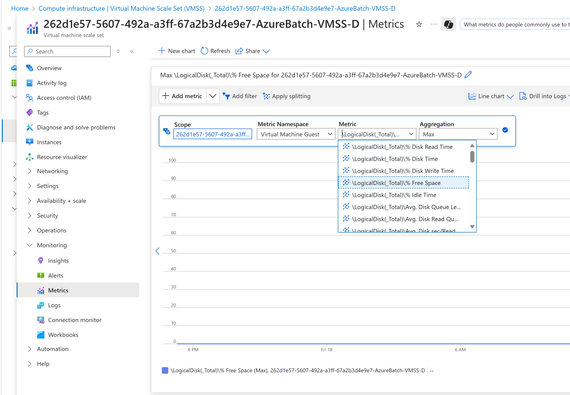Click the Connection monitor icon
This screenshot has height=395, width=570.
click(x=41, y=320)
